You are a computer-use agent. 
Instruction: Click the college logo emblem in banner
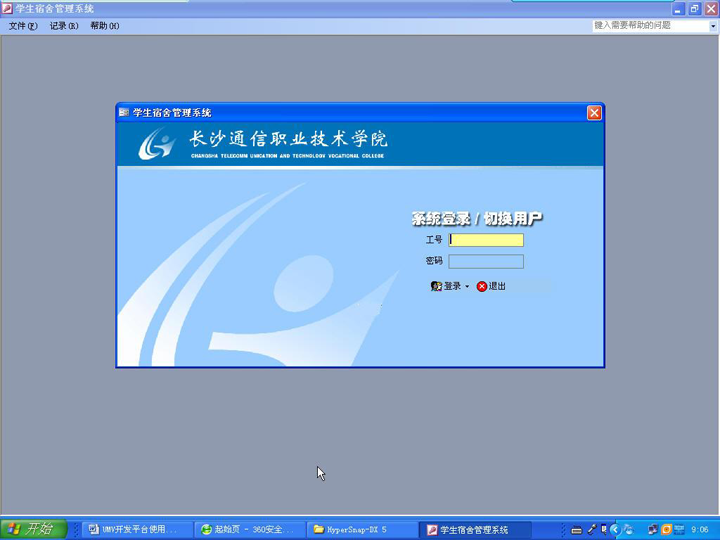coord(157,144)
